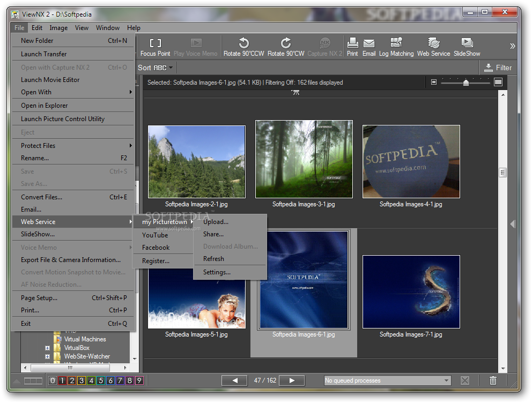
Task: Open Protect Files submenu
Action: click(73, 146)
